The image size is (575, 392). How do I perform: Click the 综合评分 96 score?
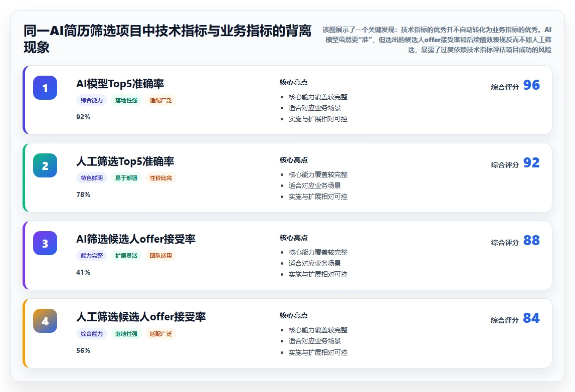[515, 85]
